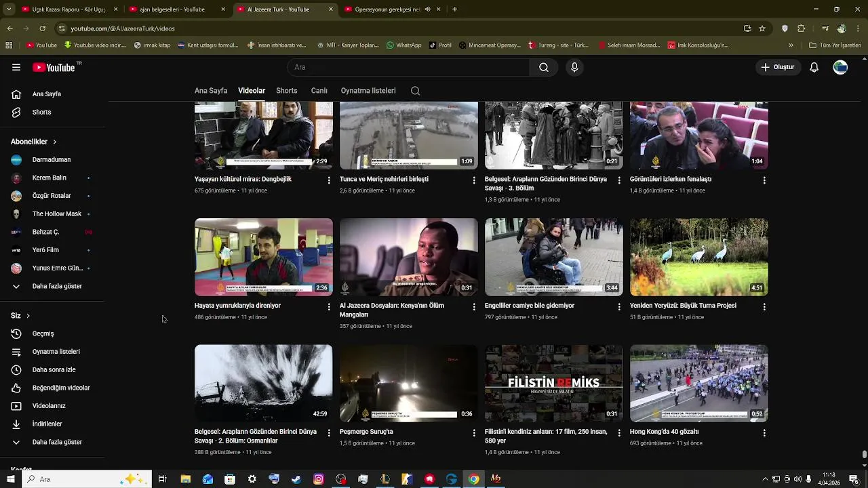The height and width of the screenshot is (488, 868).
Task: Open options for Hong Kong'da 40 gözaltı
Action: click(764, 432)
